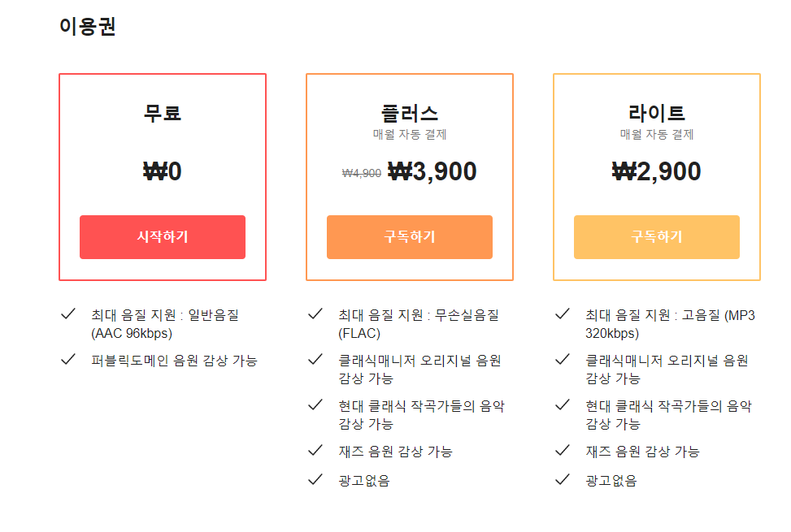
Task: Click the red 시작하기 button
Action: (x=163, y=237)
